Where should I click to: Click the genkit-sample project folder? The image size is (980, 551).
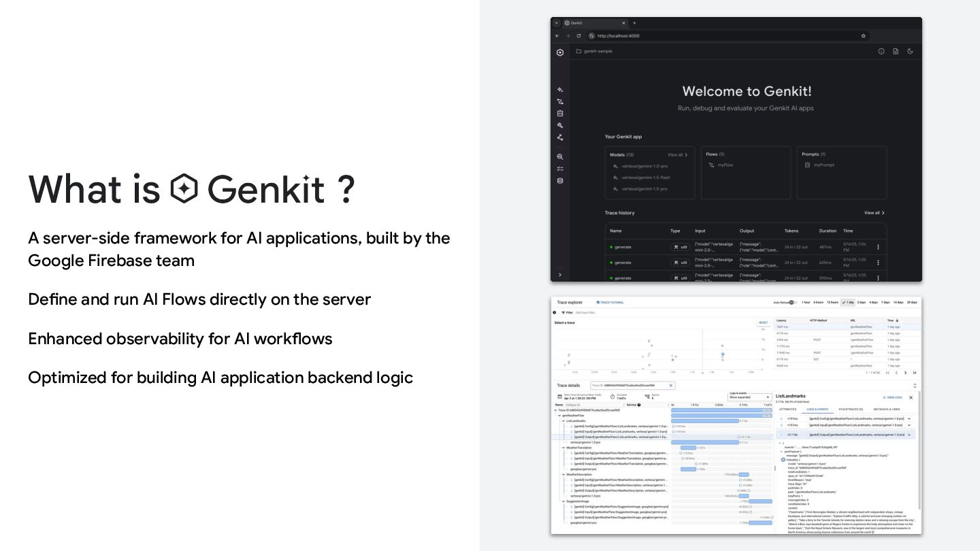tap(594, 51)
